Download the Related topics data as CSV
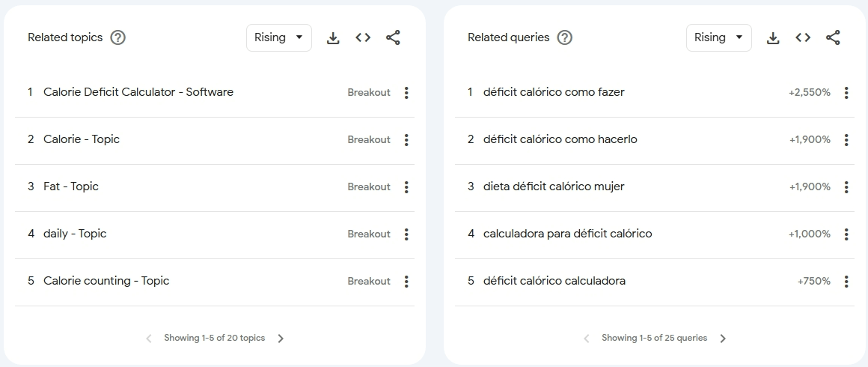Screen dimensions: 868x367 pyautogui.click(x=333, y=38)
